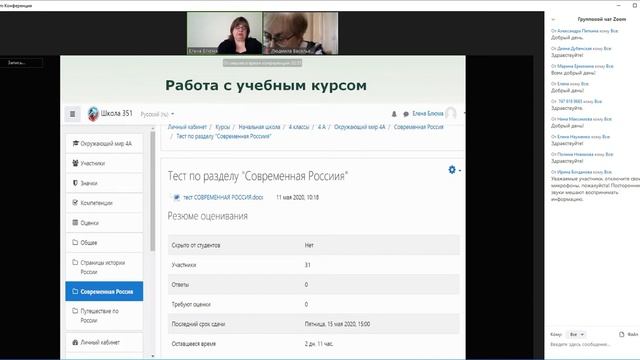Viewport: 640px width, 360px height.
Task: Click the Участники value 31 in table
Action: pos(307,265)
